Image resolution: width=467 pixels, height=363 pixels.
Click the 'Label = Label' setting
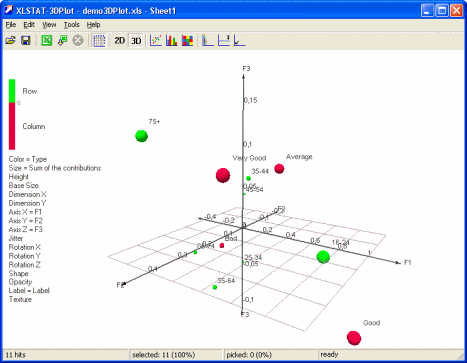29,291
